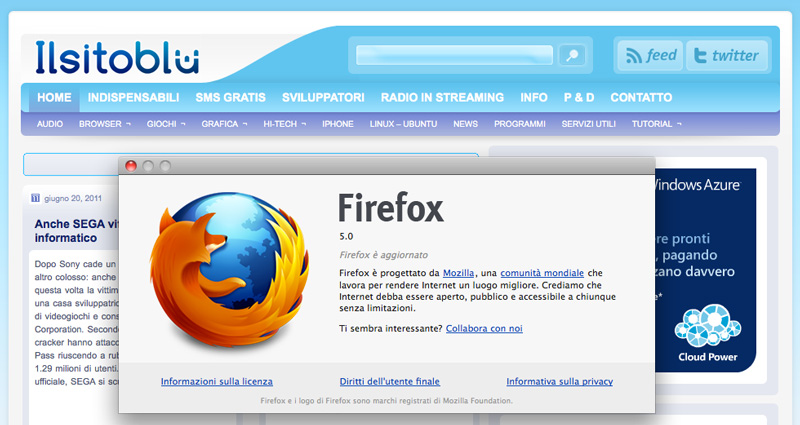Open the SVILUPPATORI menu item
Screen dimensions: 800x425
[323, 97]
